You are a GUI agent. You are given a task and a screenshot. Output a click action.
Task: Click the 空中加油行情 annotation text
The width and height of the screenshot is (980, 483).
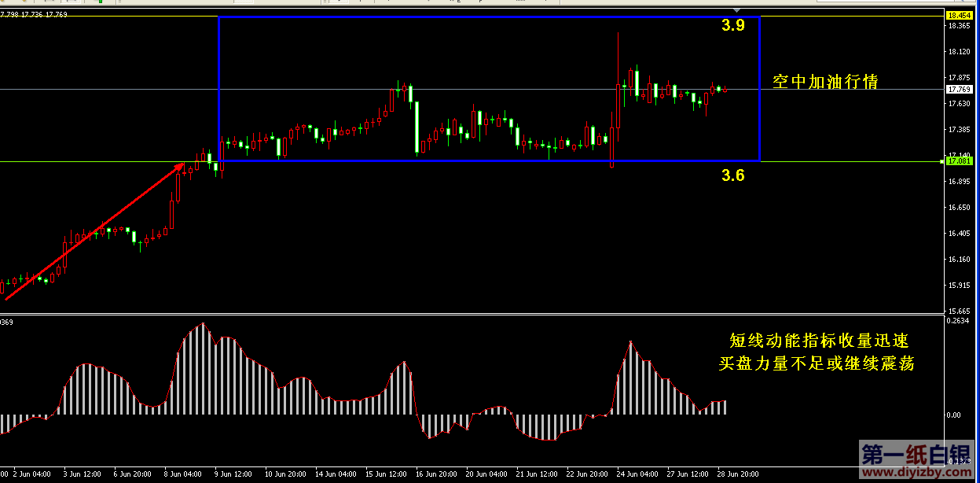pyautogui.click(x=825, y=82)
